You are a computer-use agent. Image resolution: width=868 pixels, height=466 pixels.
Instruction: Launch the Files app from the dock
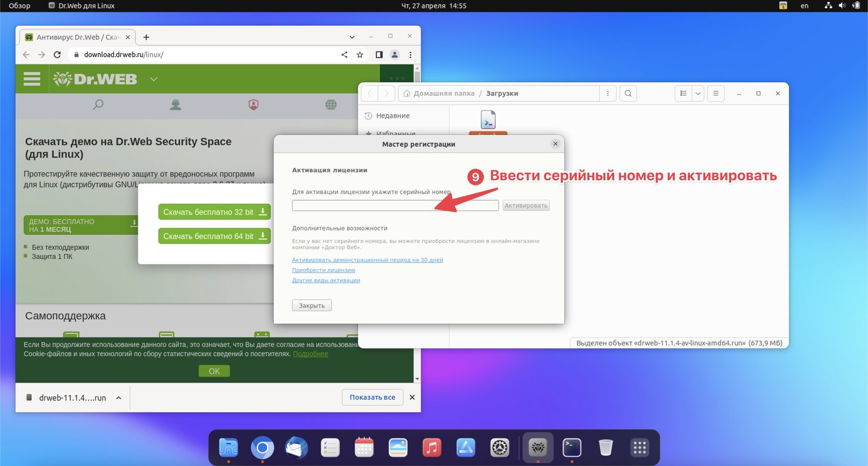(x=228, y=447)
